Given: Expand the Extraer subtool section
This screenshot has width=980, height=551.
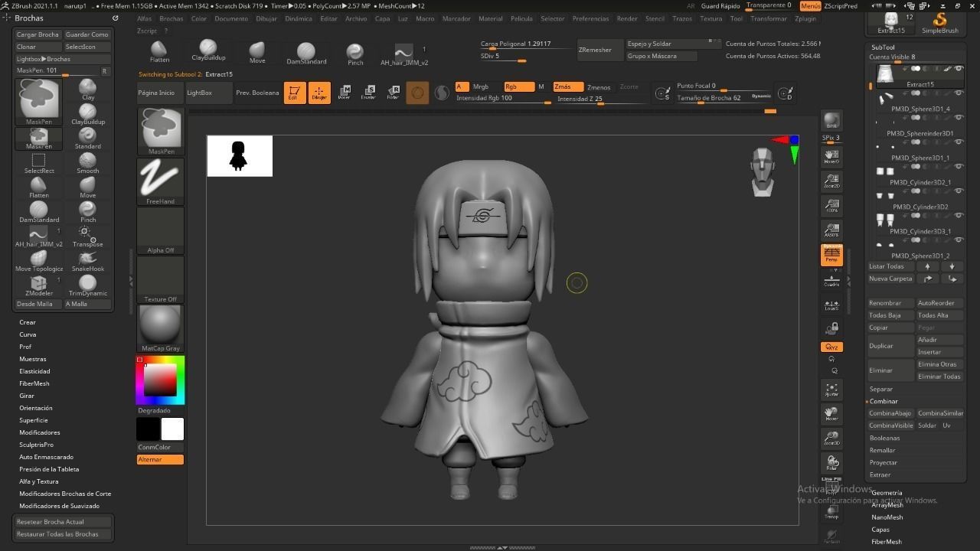Looking at the screenshot, I should (880, 474).
